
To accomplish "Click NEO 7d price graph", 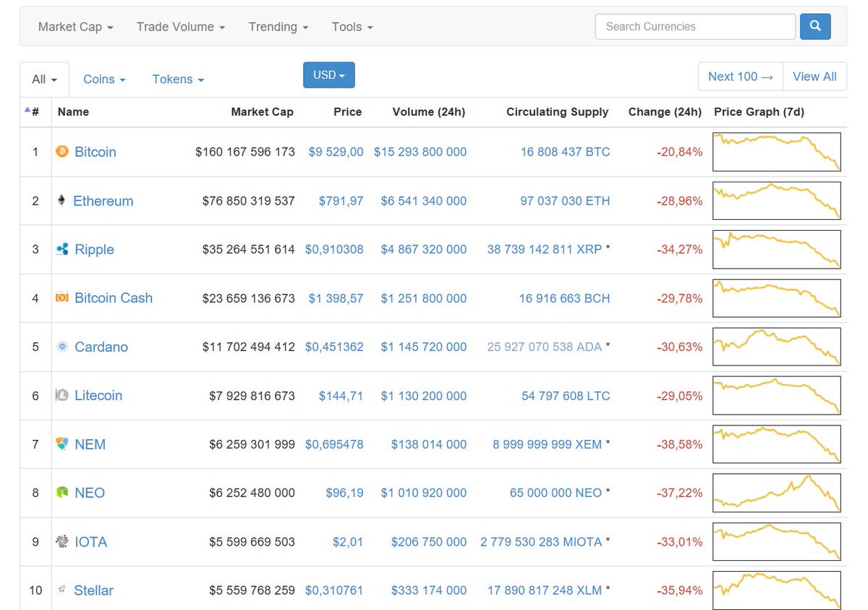I will click(x=776, y=493).
